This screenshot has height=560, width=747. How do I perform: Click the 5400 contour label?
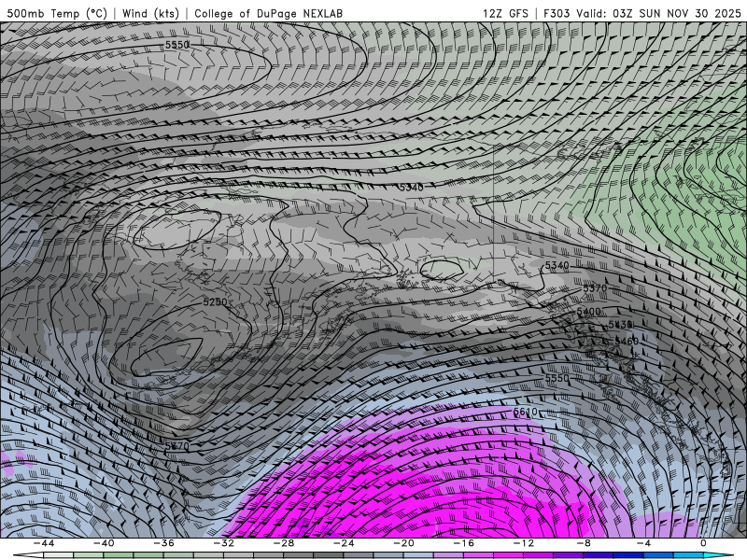pyautogui.click(x=589, y=312)
